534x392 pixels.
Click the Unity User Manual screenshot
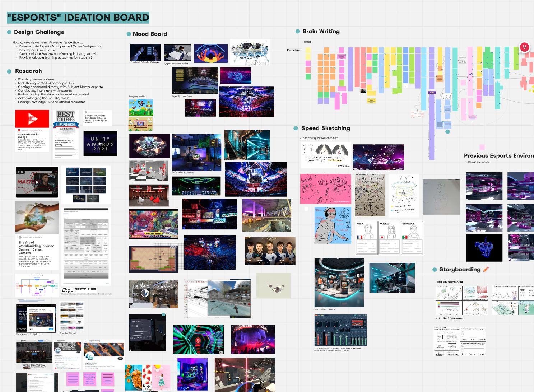point(73,316)
